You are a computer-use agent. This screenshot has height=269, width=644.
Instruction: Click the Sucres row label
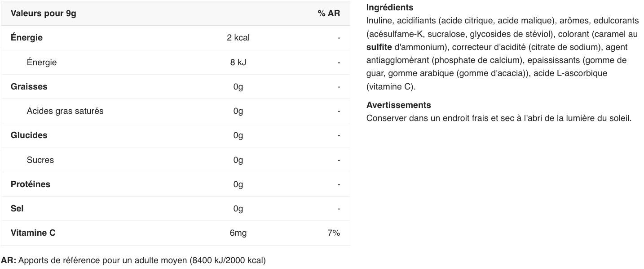(x=40, y=160)
